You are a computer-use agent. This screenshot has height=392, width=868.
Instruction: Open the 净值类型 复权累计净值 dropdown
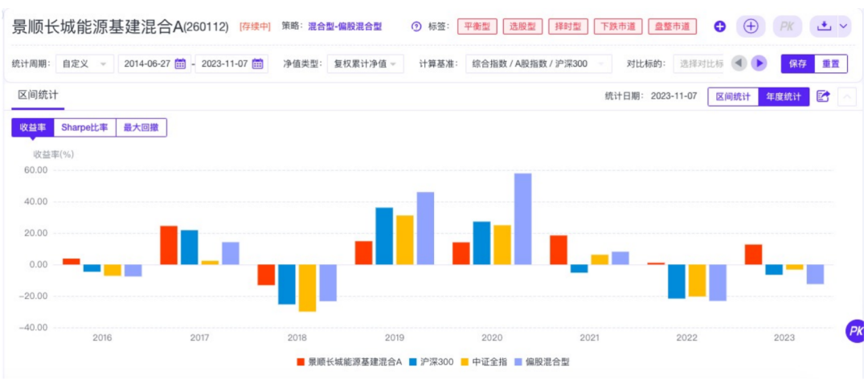365,63
